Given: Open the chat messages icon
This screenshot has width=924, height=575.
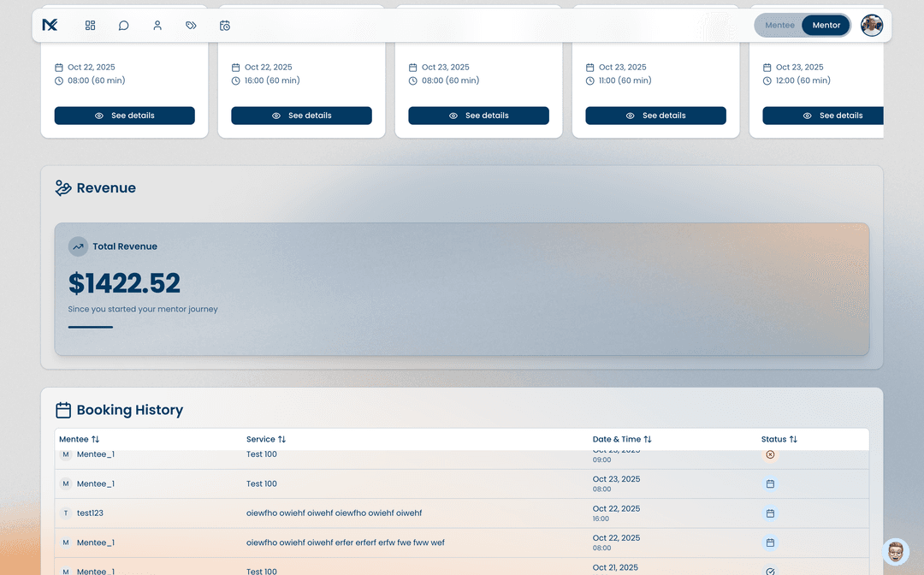Looking at the screenshot, I should (x=124, y=26).
